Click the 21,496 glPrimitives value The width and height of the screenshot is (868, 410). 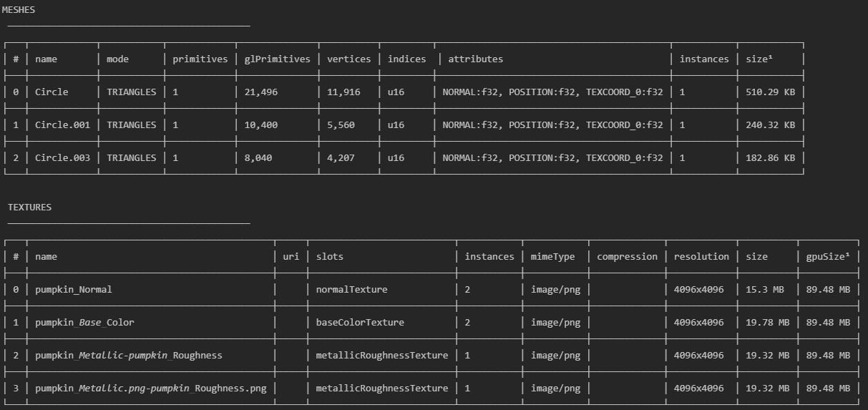tap(260, 92)
